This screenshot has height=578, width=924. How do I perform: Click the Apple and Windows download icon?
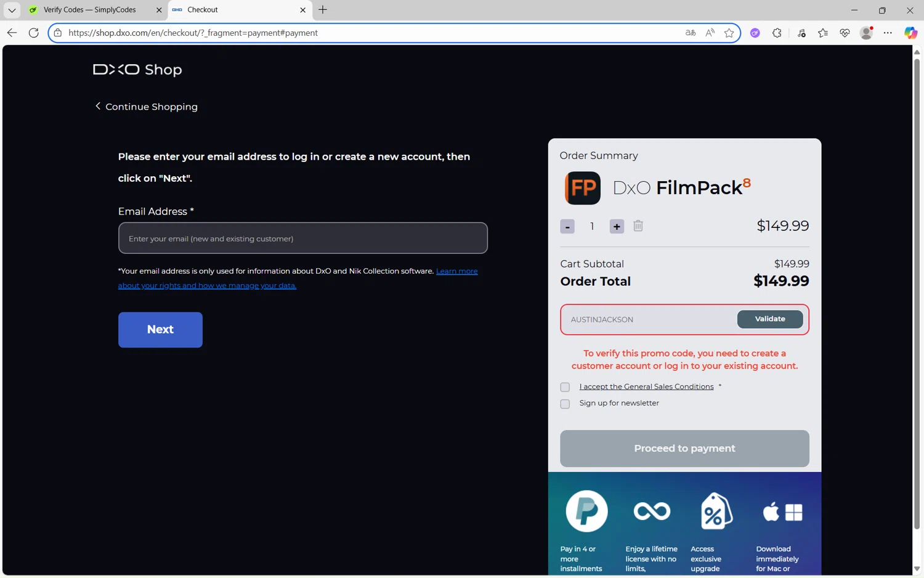782,511
